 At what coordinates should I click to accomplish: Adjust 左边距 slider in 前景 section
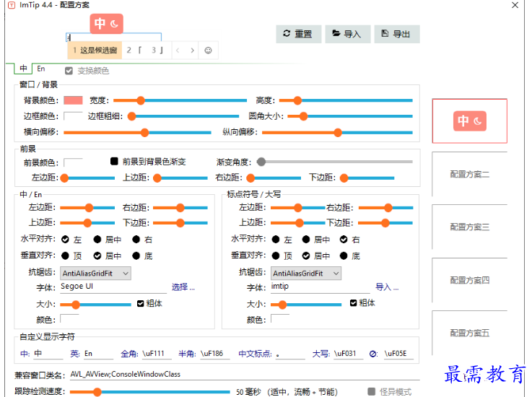click(87, 178)
